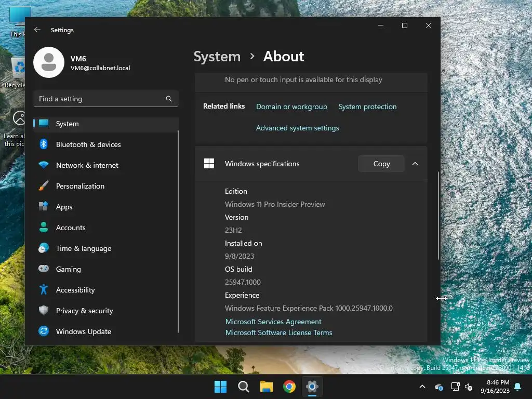Copy the Windows specifications
Screen dimensions: 532x399
(x=381, y=164)
